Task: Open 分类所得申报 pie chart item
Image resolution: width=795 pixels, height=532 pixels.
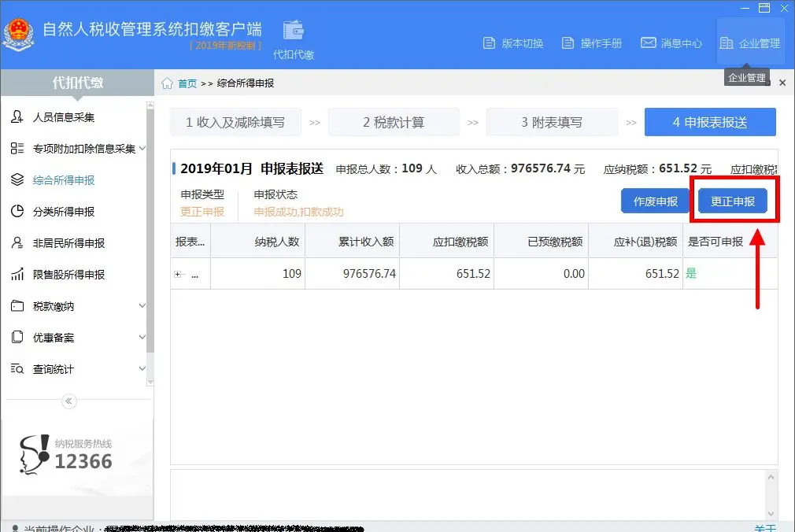Action: pos(64,212)
